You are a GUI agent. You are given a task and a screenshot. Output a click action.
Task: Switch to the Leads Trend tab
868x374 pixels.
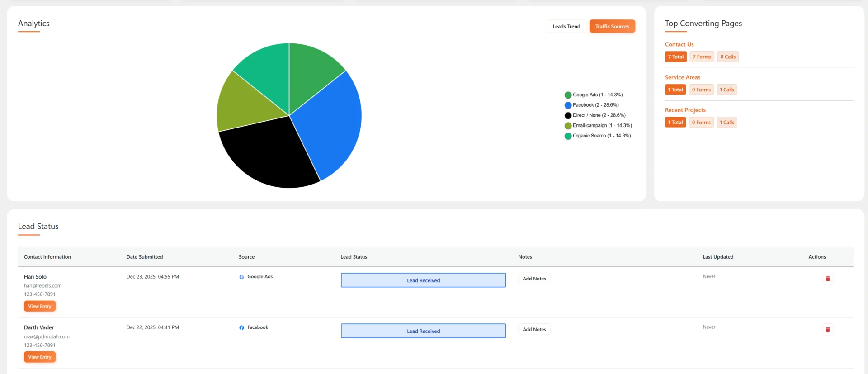(x=566, y=26)
